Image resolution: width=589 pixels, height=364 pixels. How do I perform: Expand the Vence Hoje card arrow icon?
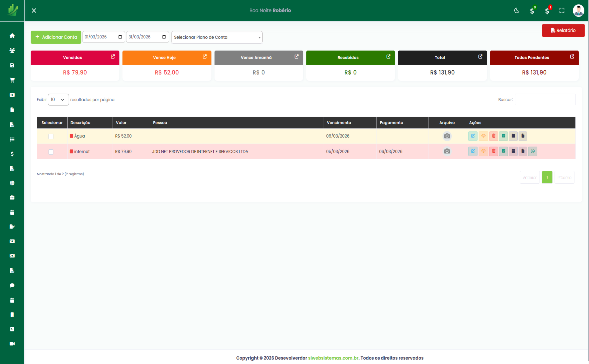[205, 57]
